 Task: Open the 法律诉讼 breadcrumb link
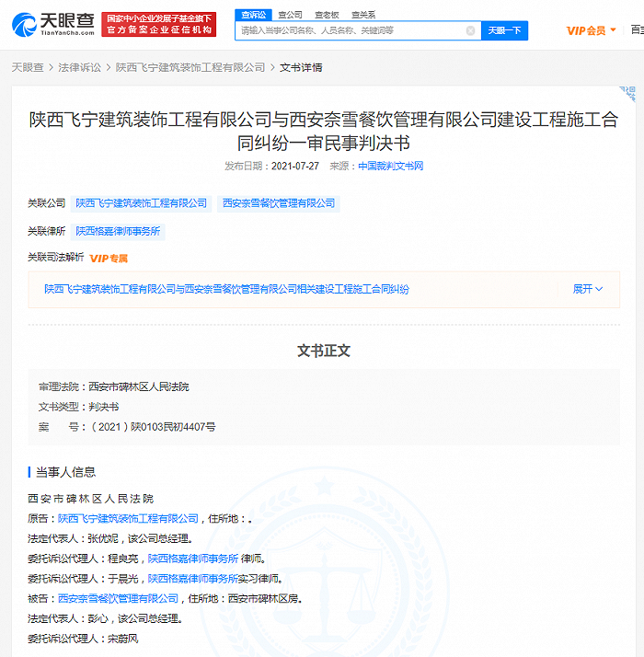coord(79,67)
